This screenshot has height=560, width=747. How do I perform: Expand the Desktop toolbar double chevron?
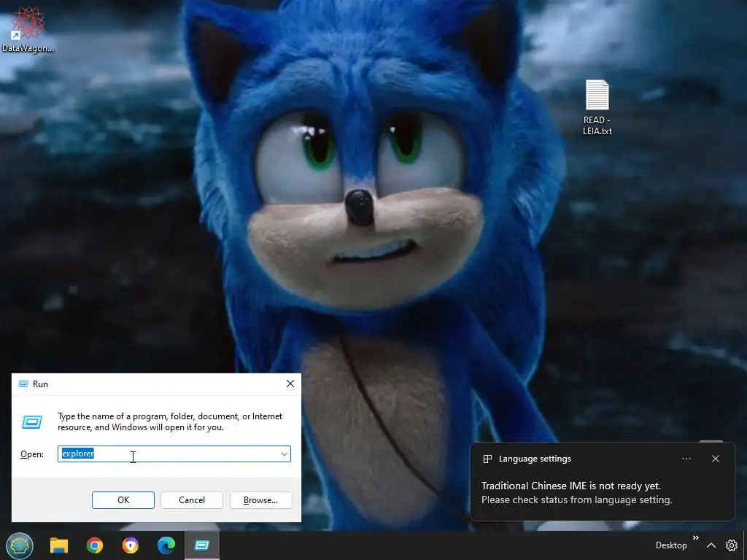click(695, 537)
